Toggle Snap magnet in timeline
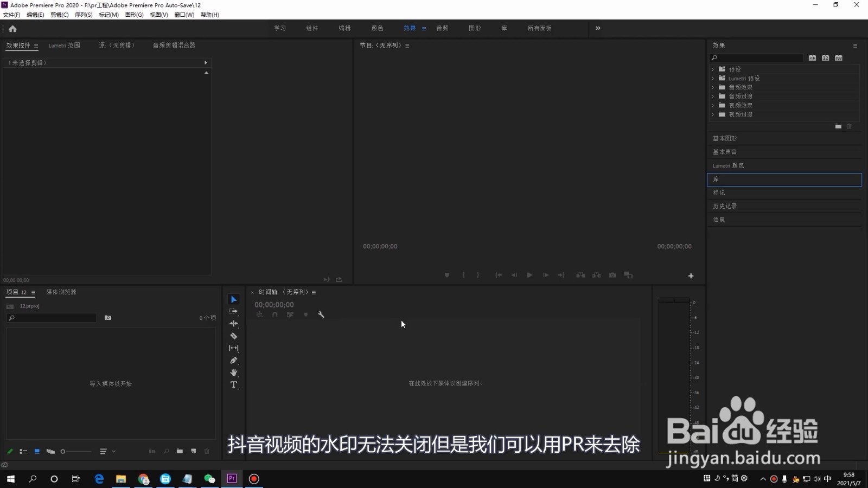The image size is (868, 488). click(275, 314)
